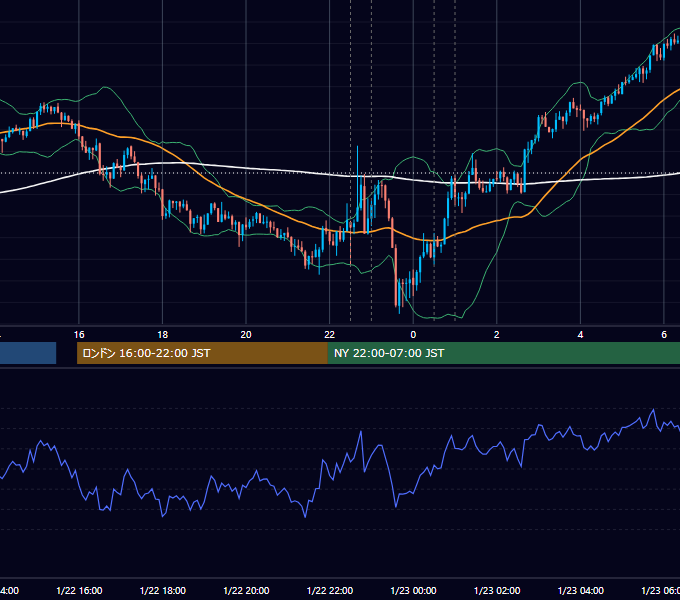Viewport: 680px width, 600px height.
Task: Click the 1/23 02:00 time label
Action: [497, 590]
